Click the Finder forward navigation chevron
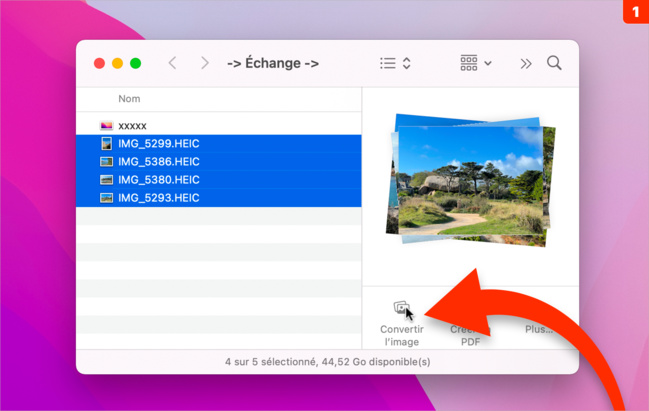 (205, 63)
